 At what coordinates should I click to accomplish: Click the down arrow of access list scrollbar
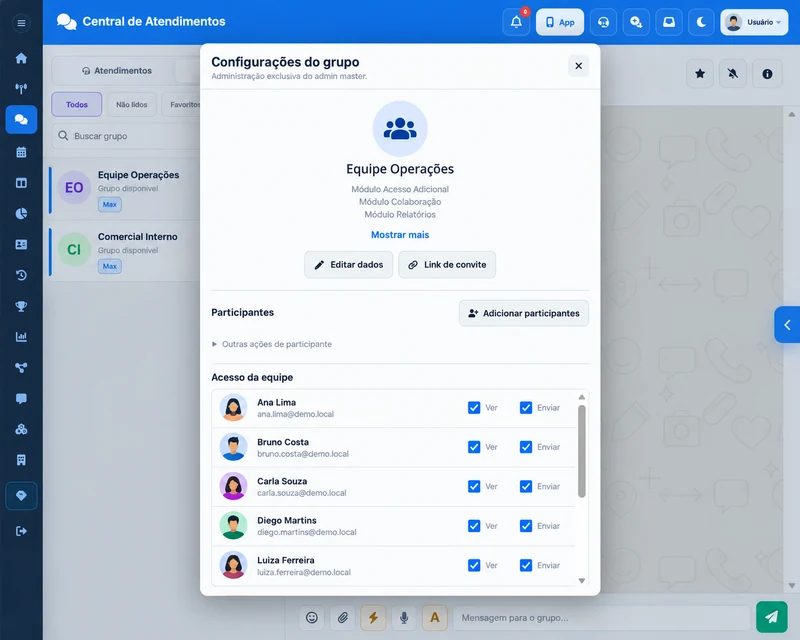582,580
